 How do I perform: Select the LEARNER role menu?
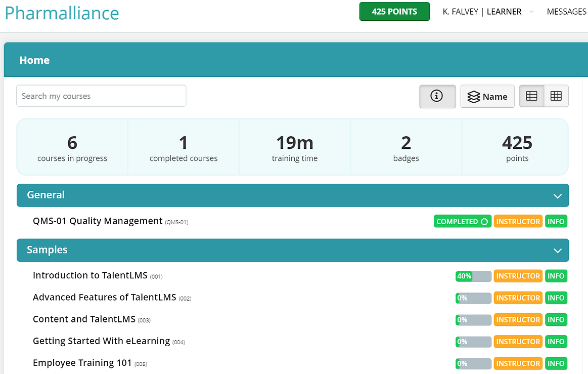click(x=504, y=12)
